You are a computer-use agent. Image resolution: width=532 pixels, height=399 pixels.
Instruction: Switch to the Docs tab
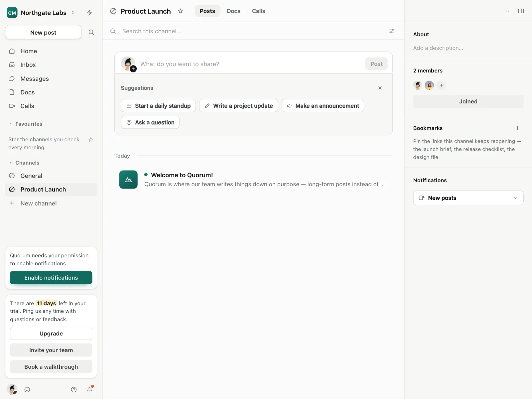pyautogui.click(x=233, y=11)
